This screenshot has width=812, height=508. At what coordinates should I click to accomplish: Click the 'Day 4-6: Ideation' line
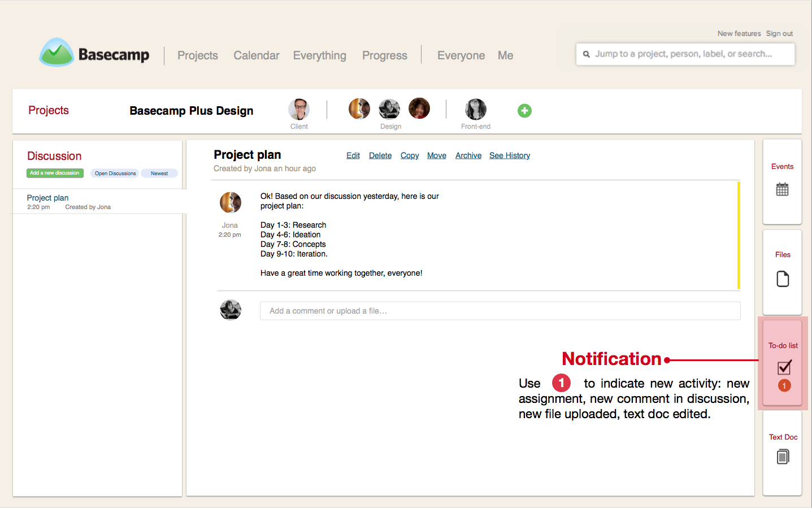(x=290, y=235)
